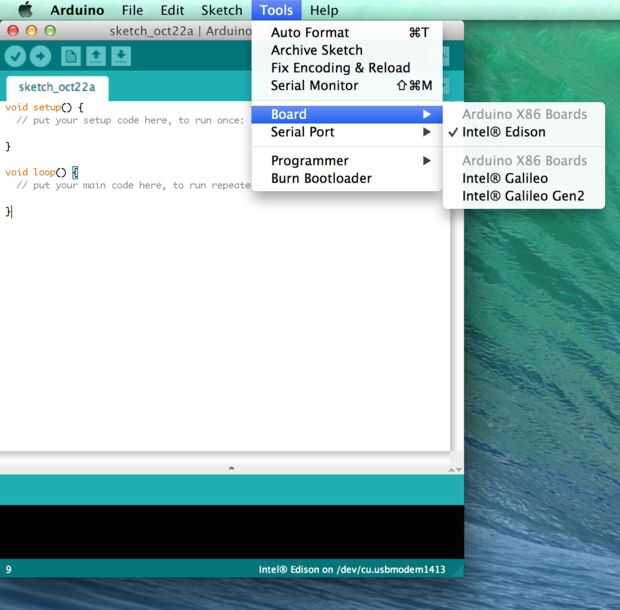The height and width of the screenshot is (610, 620).
Task: Close the Arduino window with red button
Action: click(x=13, y=30)
